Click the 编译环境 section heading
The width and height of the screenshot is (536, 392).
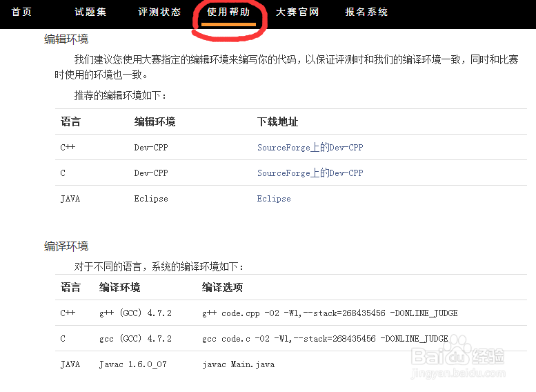click(x=66, y=246)
